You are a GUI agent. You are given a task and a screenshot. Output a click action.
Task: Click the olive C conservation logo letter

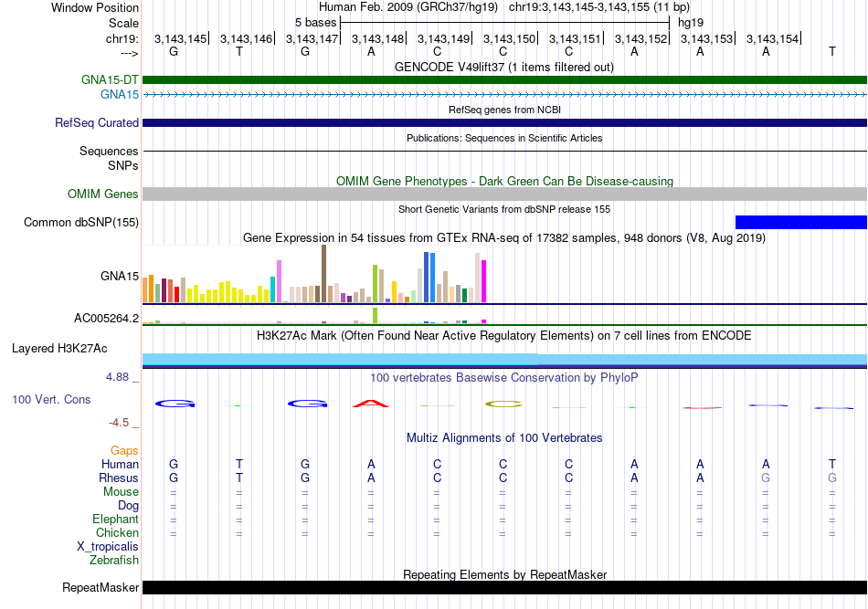pos(503,404)
